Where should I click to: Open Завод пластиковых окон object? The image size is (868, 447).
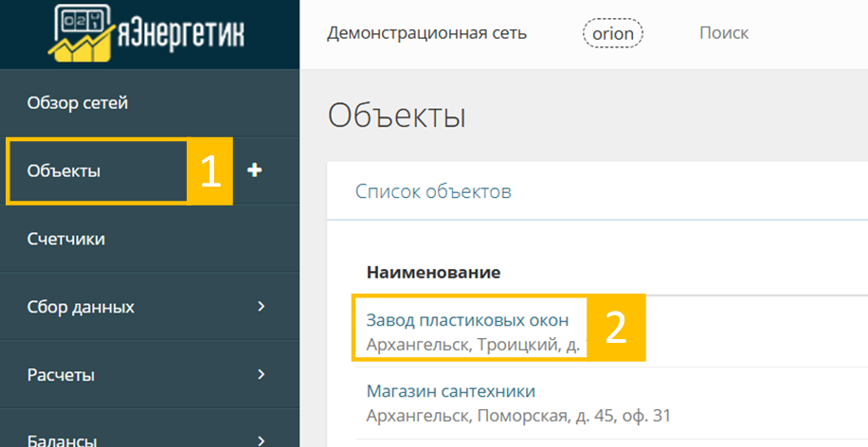coord(467,320)
